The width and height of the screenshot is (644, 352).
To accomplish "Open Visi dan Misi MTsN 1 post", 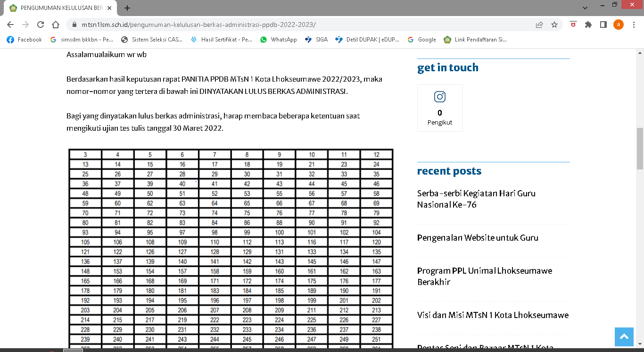I will pyautogui.click(x=493, y=315).
